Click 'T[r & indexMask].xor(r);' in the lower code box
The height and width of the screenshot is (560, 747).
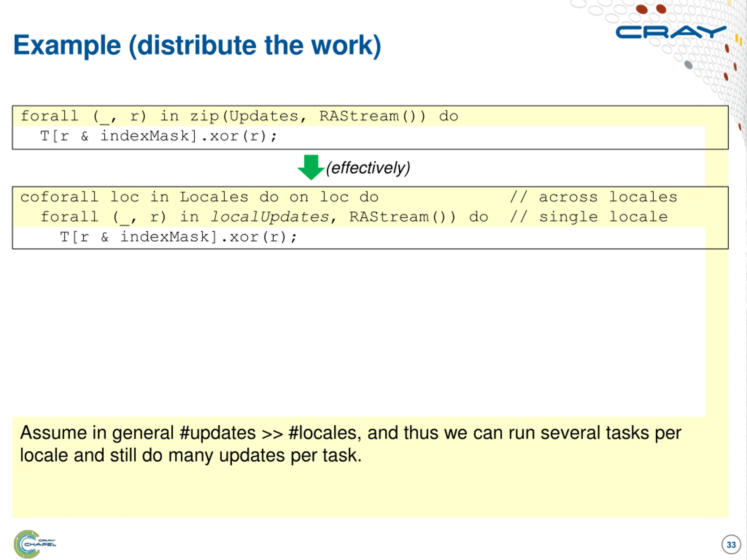pos(178,237)
